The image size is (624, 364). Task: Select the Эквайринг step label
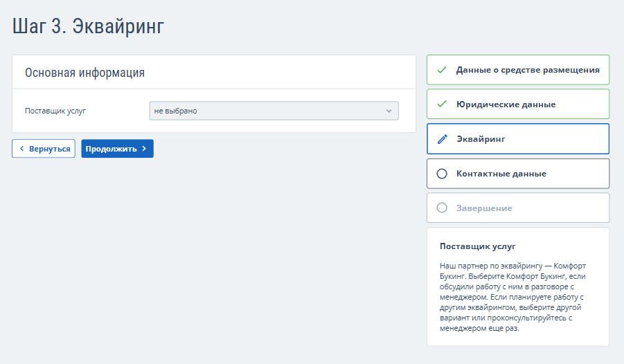click(x=481, y=139)
